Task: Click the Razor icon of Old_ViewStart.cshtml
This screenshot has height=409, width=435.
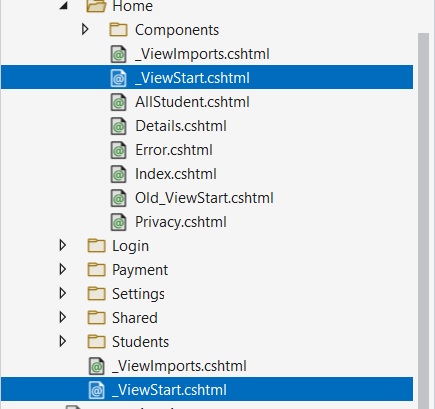Action: tap(118, 198)
